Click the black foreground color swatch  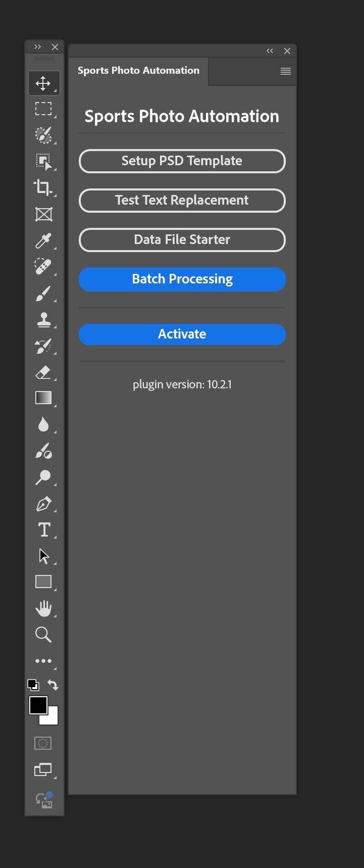[37, 704]
